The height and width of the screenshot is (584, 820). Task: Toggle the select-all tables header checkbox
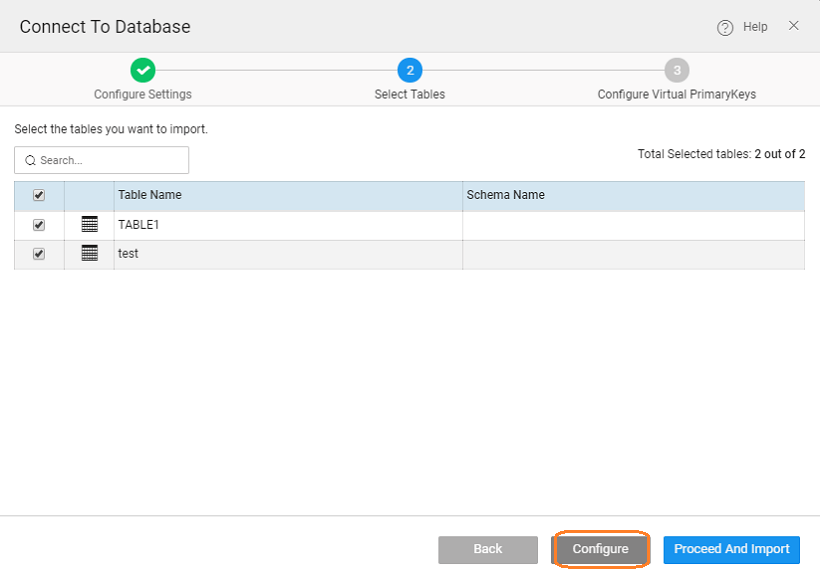coord(39,196)
